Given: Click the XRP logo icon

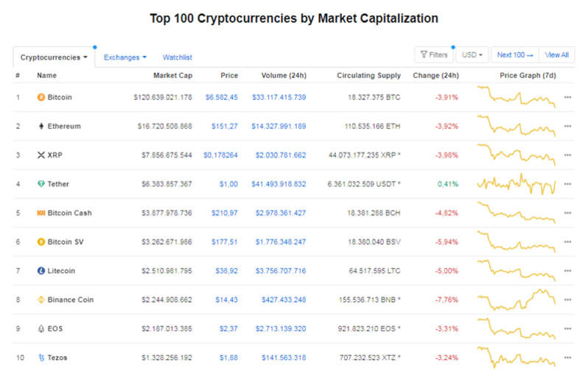Looking at the screenshot, I should (41, 155).
